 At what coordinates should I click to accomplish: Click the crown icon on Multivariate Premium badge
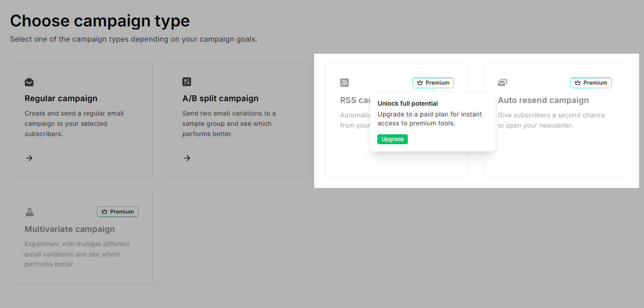point(104,211)
